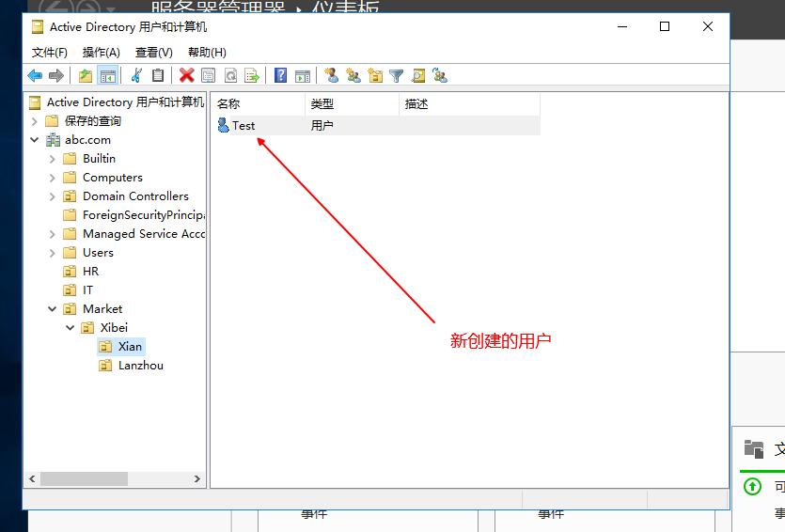This screenshot has width=785, height=532.
Task: Click the Export list toolbar icon
Action: (x=252, y=76)
